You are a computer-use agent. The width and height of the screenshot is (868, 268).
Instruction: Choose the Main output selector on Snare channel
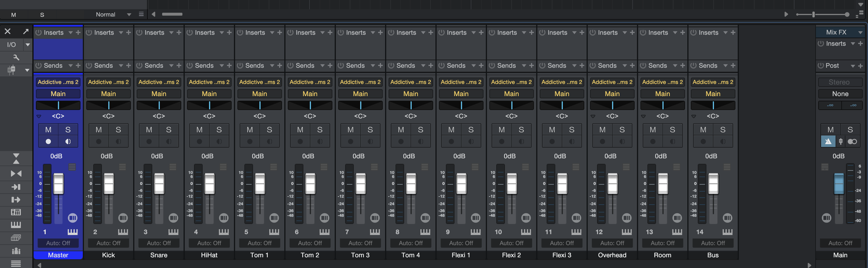tap(159, 93)
